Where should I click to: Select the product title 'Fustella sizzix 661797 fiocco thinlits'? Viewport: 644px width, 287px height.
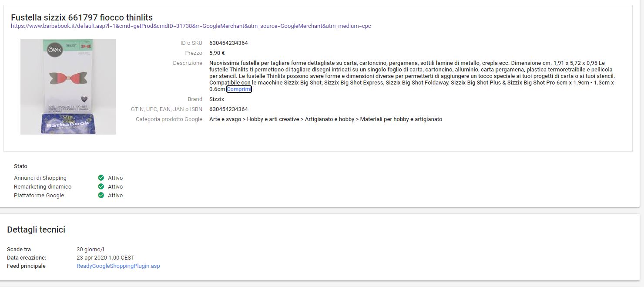coord(82,17)
